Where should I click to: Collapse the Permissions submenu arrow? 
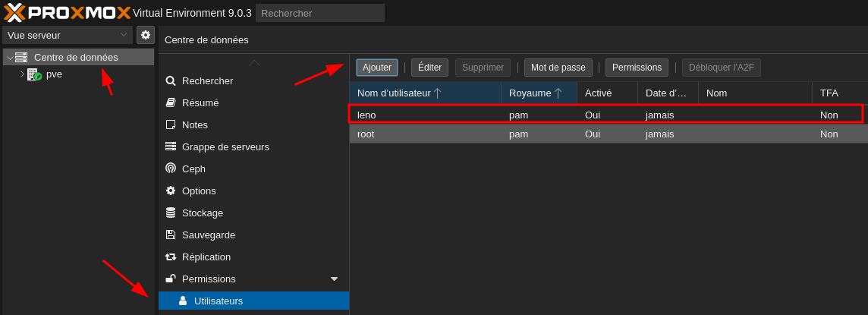click(334, 279)
